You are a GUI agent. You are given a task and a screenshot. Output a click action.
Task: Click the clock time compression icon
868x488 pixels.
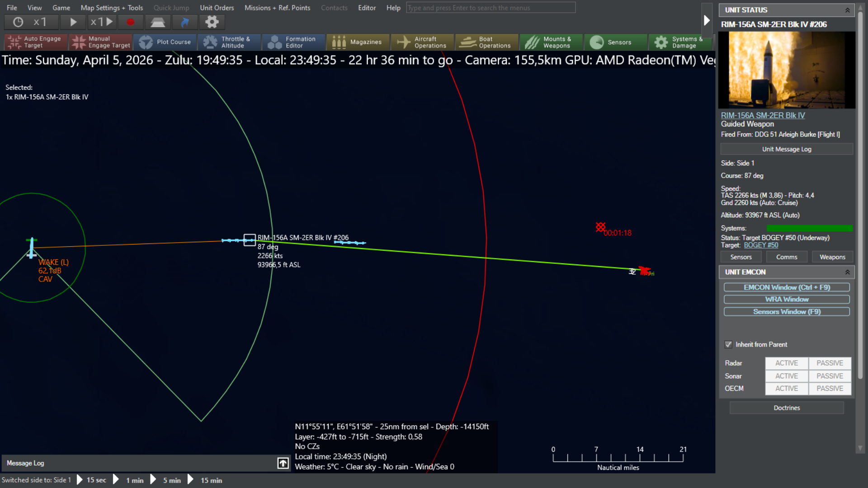(x=18, y=22)
